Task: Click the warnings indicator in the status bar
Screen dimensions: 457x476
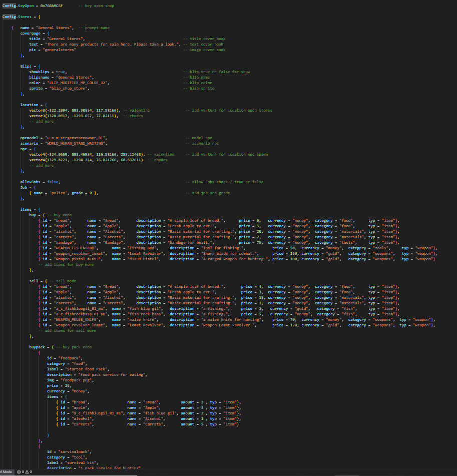Action: (x=28, y=471)
